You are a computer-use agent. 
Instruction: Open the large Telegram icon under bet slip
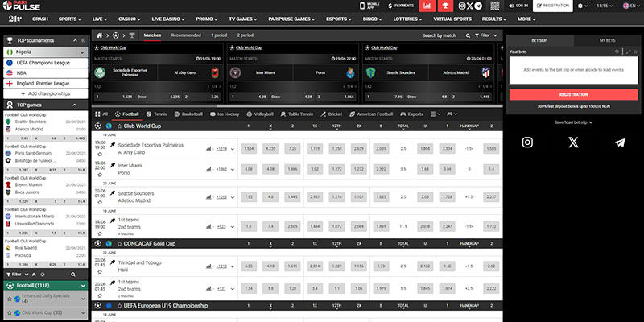(620, 142)
